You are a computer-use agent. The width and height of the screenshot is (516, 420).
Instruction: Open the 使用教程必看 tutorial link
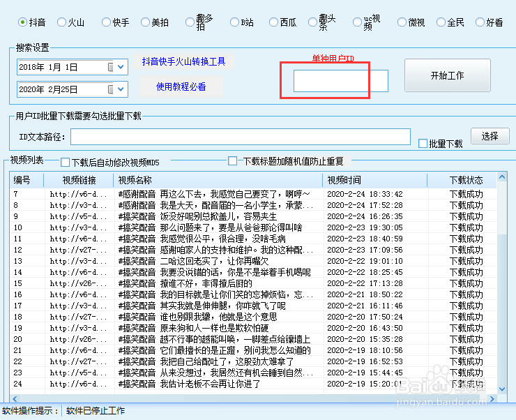[x=181, y=87]
